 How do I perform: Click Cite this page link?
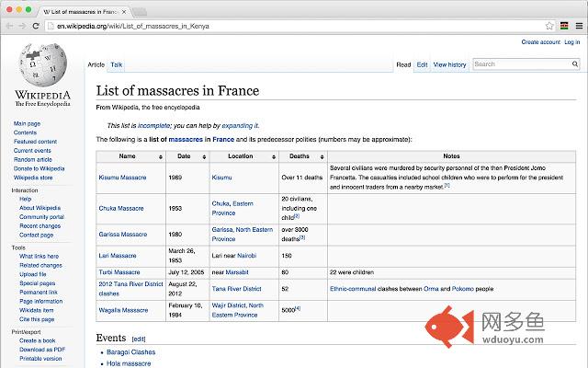[x=37, y=319]
